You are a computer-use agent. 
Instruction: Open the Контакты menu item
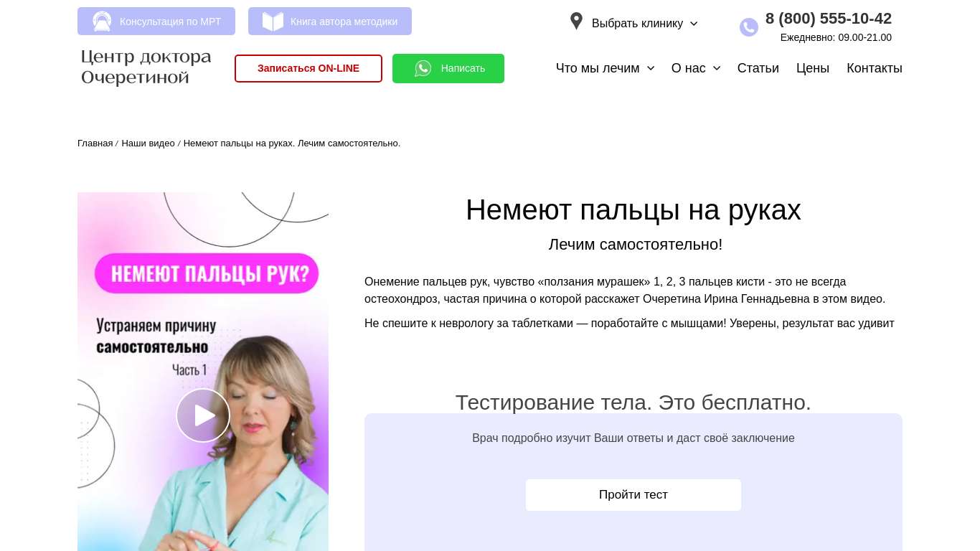pos(875,68)
